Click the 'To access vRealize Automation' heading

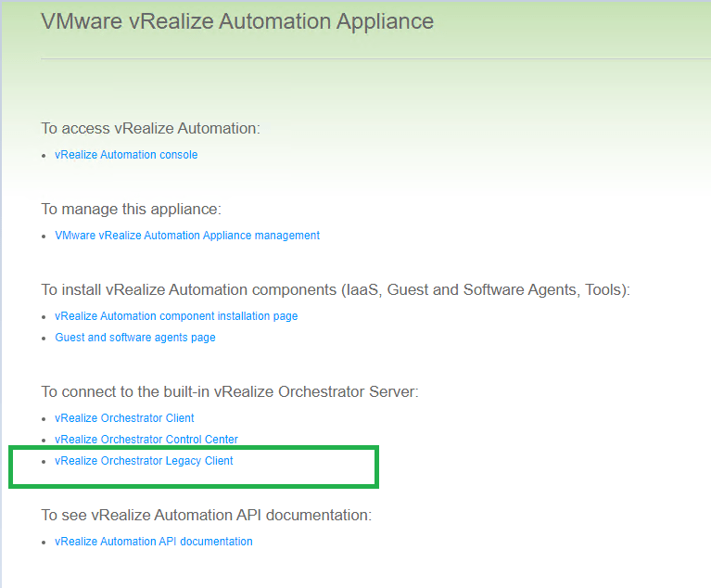(x=150, y=128)
